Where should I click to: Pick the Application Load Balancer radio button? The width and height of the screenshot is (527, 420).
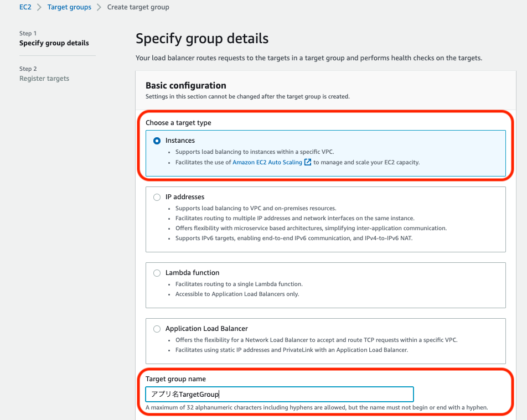157,329
